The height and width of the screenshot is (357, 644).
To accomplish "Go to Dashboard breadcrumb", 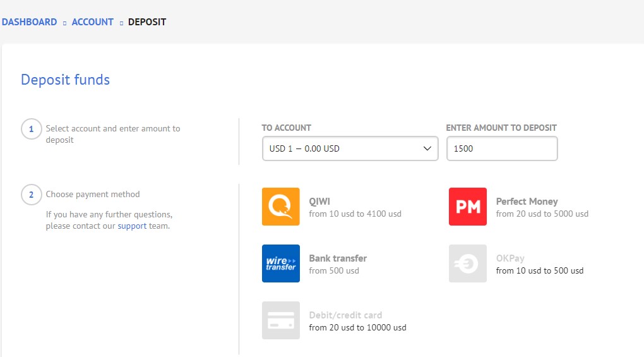I will [x=29, y=21].
